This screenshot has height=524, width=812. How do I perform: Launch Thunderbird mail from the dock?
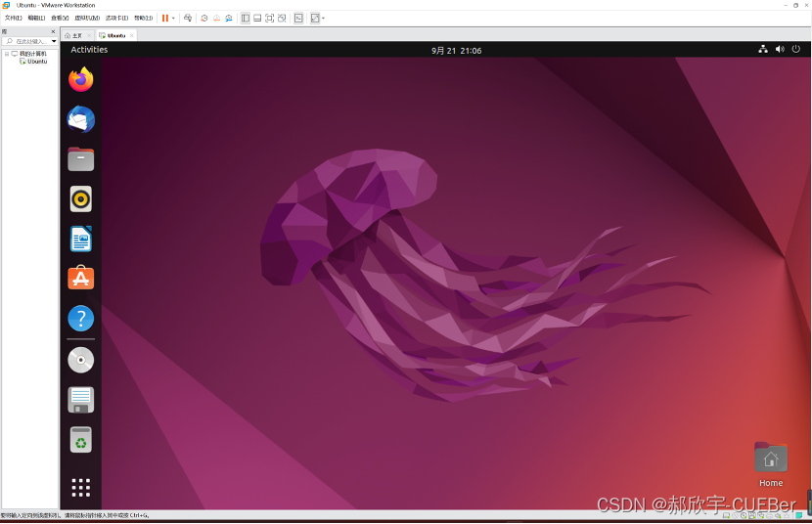pos(81,119)
